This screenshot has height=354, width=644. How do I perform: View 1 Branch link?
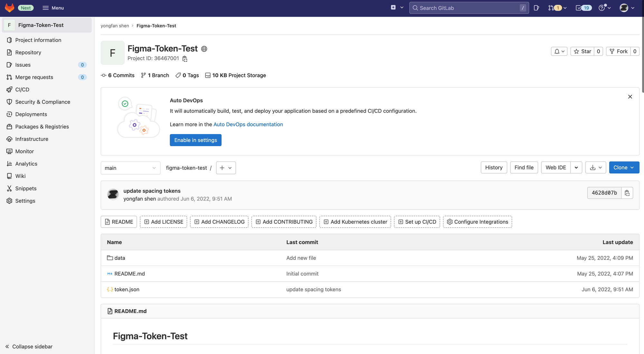click(155, 75)
